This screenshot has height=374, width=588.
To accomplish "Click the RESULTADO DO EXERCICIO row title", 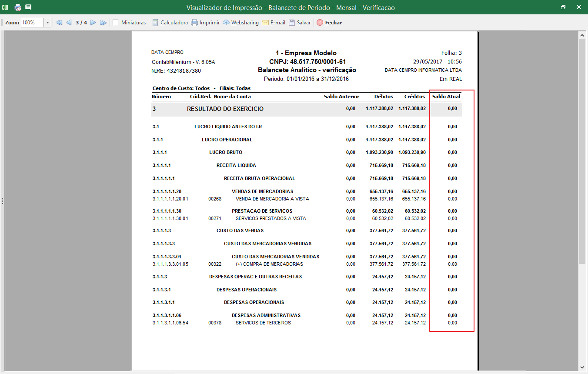I will 225,109.
